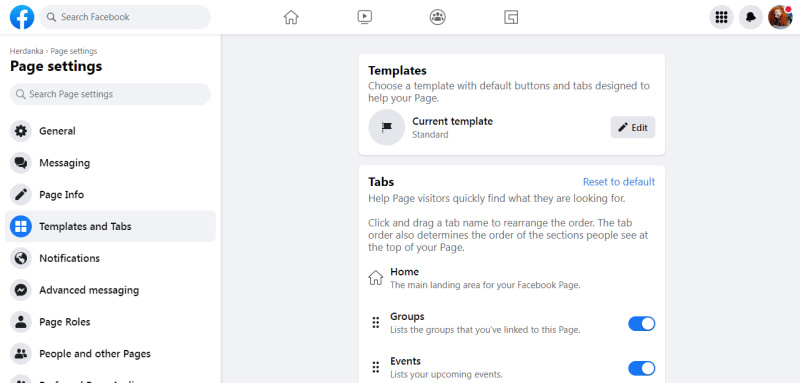Open the Gaming icon in top bar
This screenshot has height=383, width=800.
[x=511, y=17]
